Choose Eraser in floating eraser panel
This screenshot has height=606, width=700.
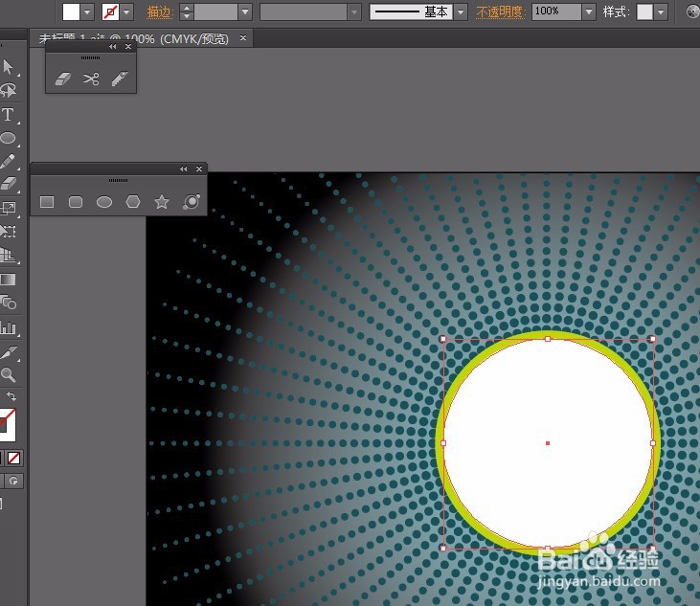(x=62, y=79)
